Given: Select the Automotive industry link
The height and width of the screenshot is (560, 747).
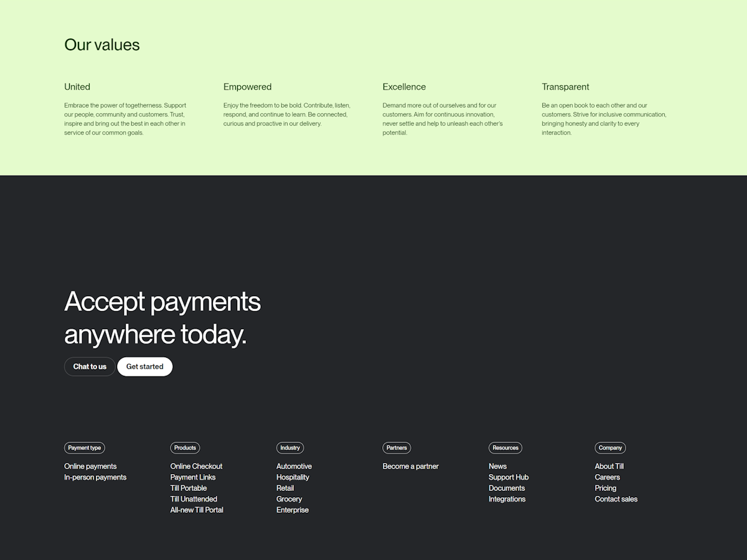Looking at the screenshot, I should (294, 466).
